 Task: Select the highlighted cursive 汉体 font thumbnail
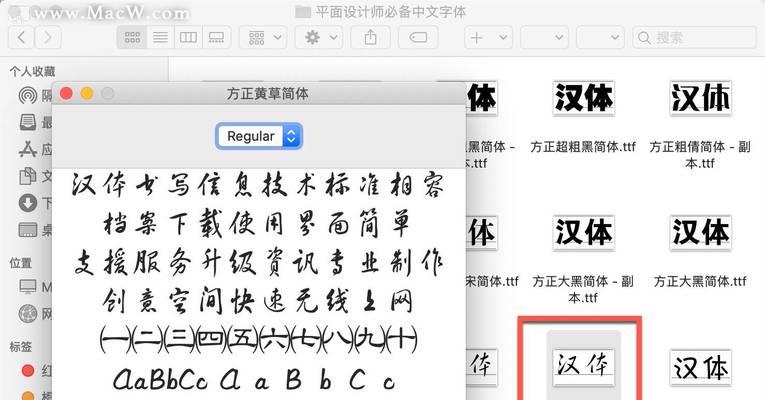[x=584, y=367]
